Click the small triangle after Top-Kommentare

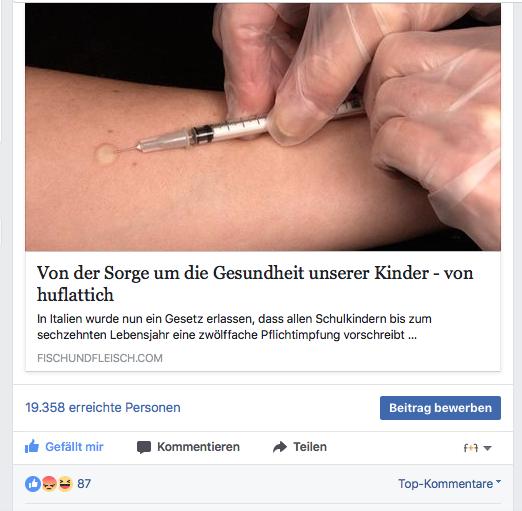[x=498, y=481]
